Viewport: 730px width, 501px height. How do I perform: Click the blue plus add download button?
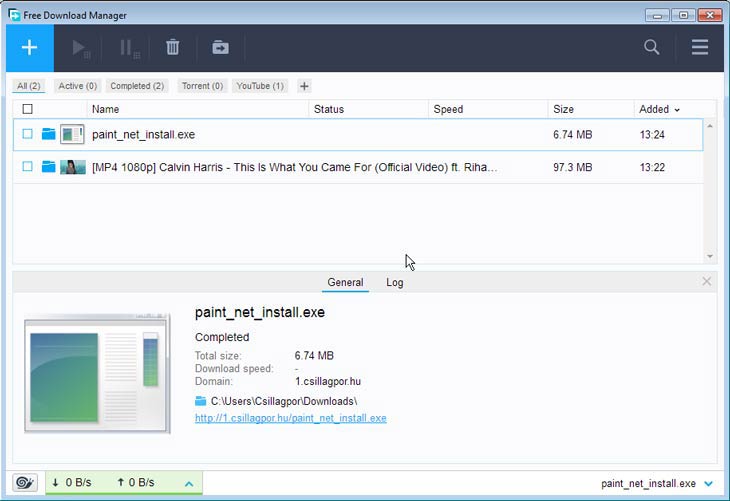30,47
